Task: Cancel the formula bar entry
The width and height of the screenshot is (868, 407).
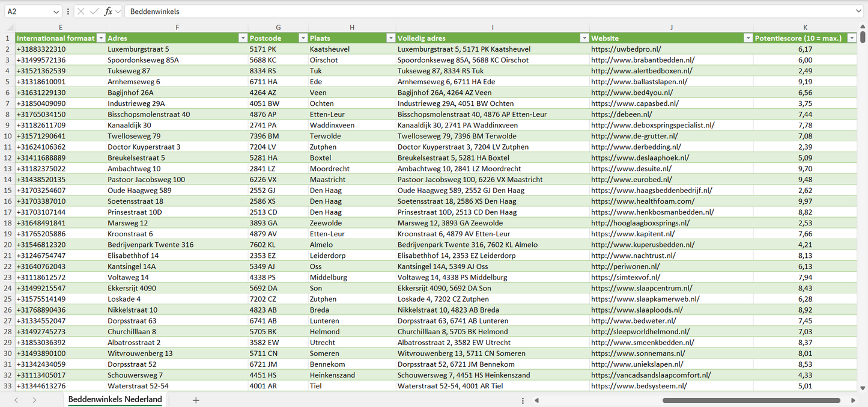Action: (81, 11)
